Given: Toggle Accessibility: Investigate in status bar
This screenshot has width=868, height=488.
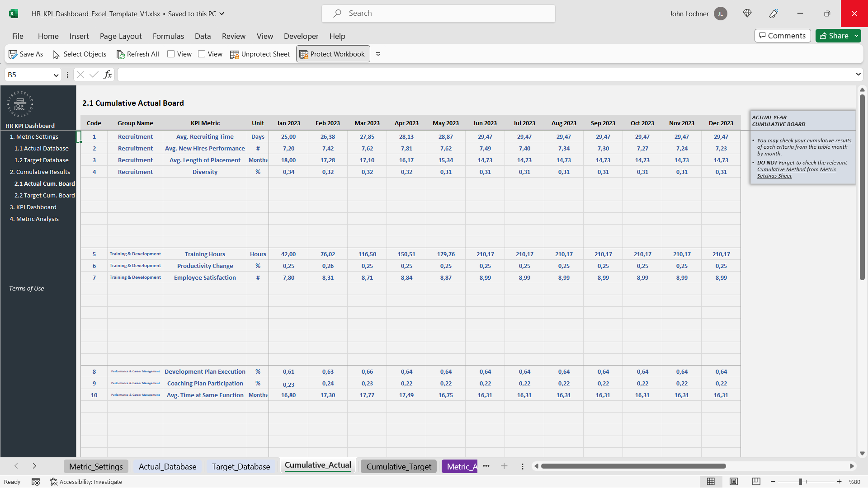Looking at the screenshot, I should (x=86, y=482).
